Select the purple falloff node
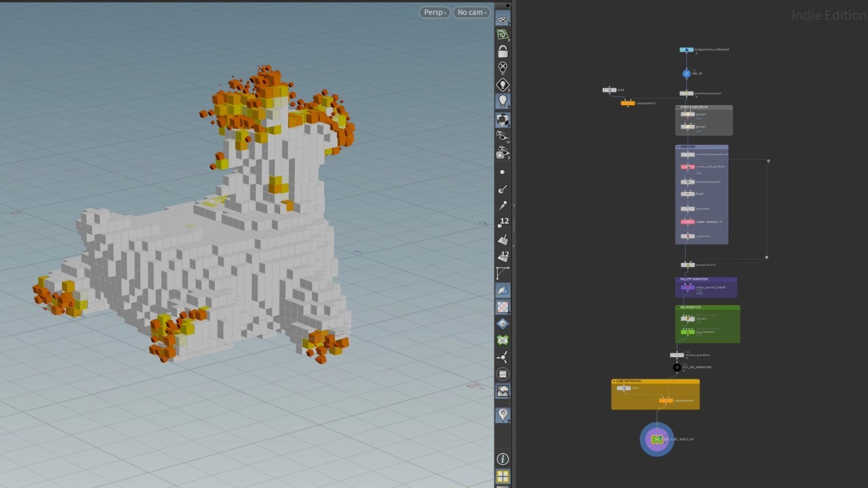 (688, 287)
